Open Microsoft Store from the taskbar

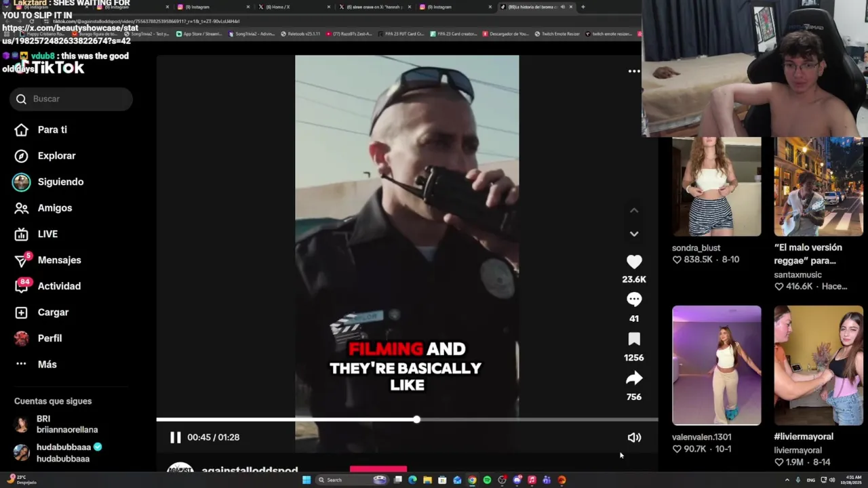click(442, 480)
